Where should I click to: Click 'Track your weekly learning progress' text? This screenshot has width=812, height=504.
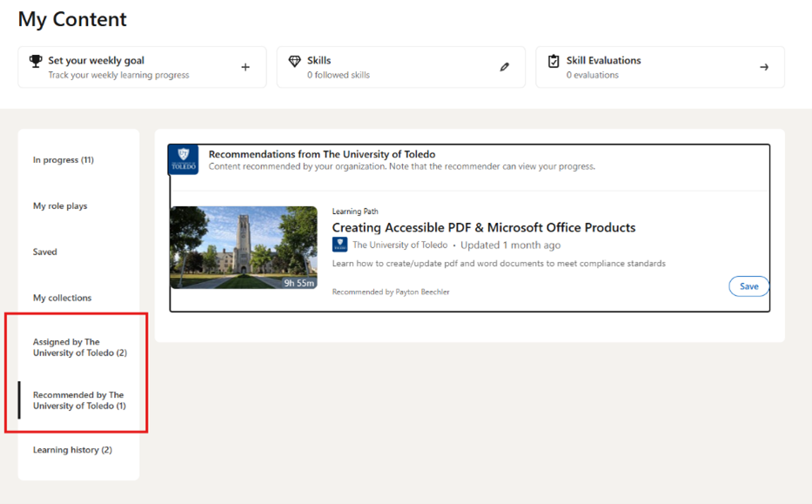coord(118,75)
